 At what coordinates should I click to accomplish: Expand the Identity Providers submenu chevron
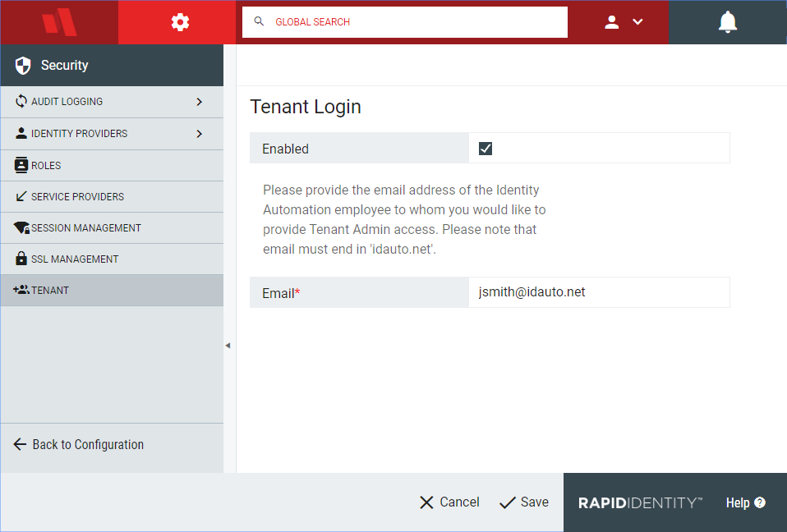[x=200, y=134]
